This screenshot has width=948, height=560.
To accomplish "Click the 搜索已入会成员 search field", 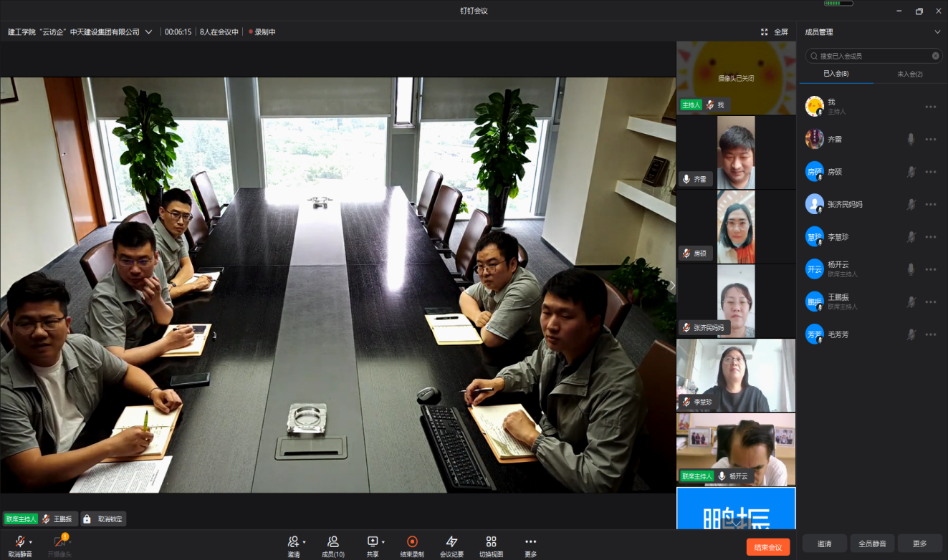I will (x=872, y=56).
